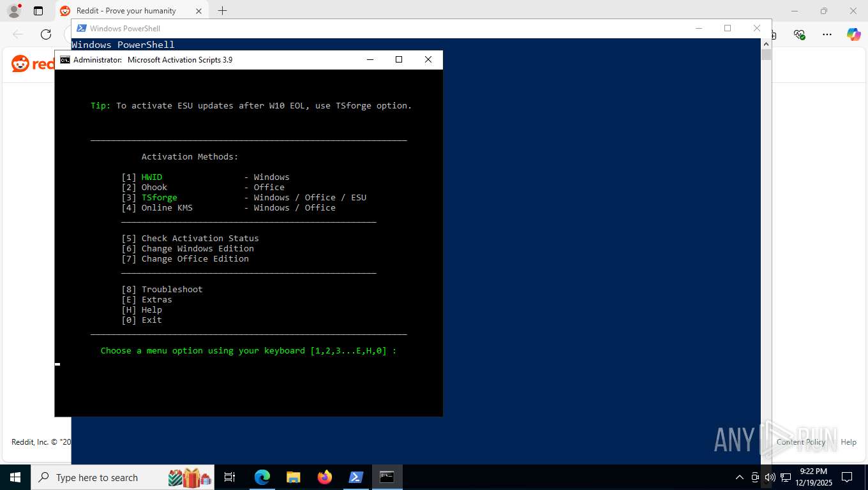
Task: Refresh the Reddit page in Edge
Action: (x=46, y=34)
